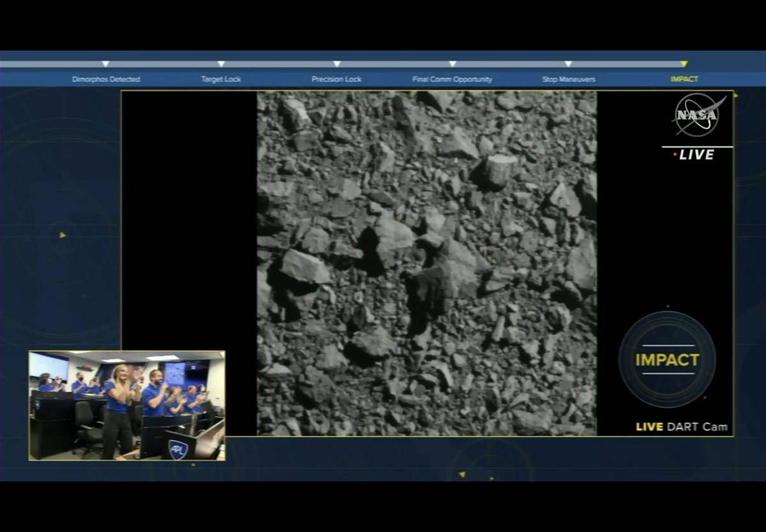
Task: Click the Stop Maneuvers milestone label
Action: (568, 79)
